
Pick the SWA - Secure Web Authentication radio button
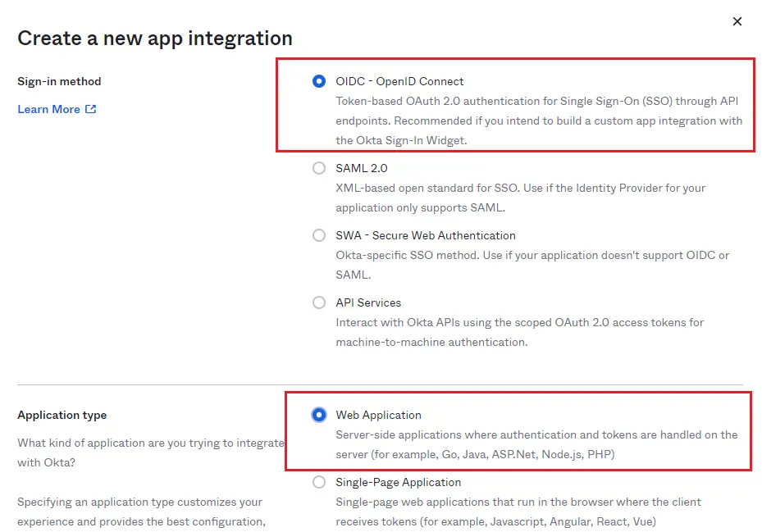[319, 235]
